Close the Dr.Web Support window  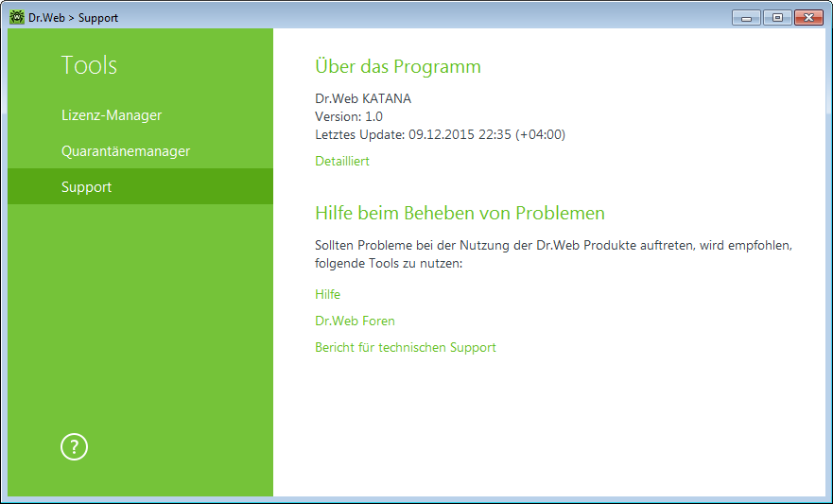808,18
